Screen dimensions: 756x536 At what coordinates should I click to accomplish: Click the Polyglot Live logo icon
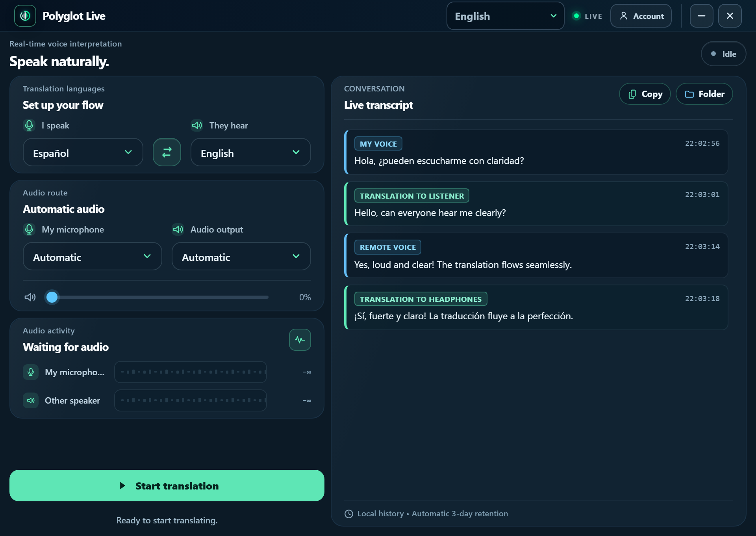(x=25, y=16)
